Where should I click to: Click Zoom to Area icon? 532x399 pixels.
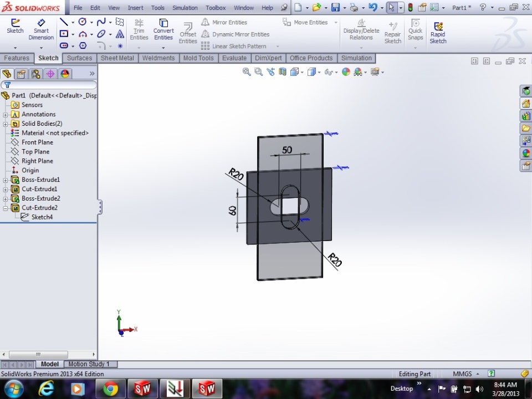[x=259, y=71]
